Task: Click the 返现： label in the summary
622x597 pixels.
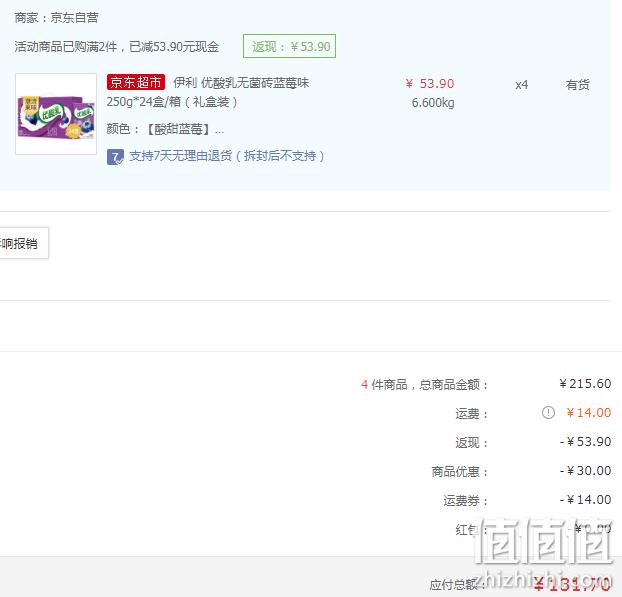Action: 471,443
